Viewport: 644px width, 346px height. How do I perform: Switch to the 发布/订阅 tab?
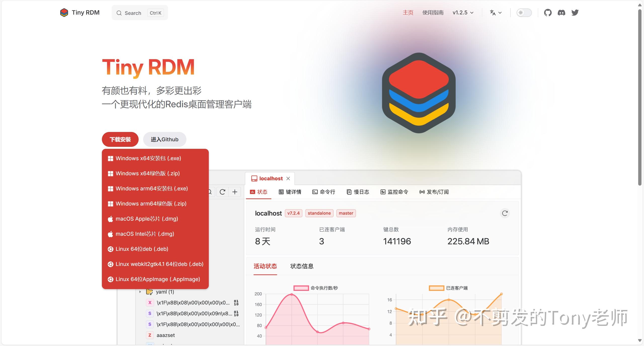(x=434, y=192)
